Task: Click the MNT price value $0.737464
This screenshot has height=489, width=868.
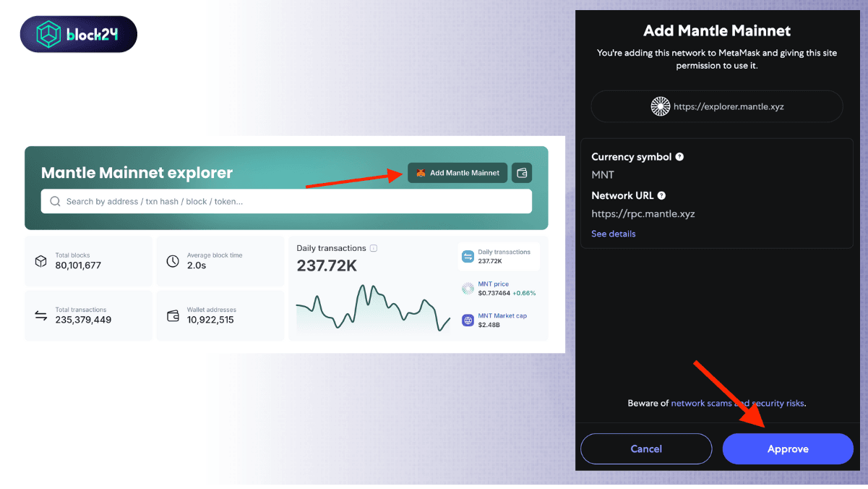Action: [x=494, y=293]
